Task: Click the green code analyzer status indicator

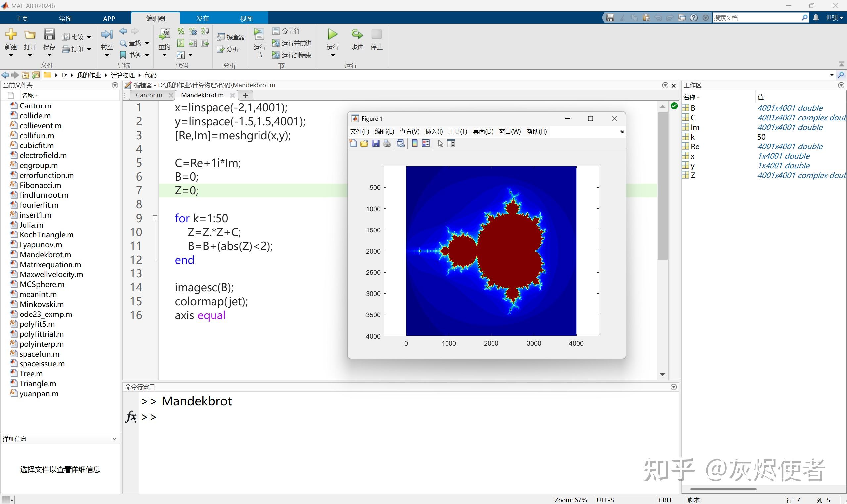Action: pos(674,106)
